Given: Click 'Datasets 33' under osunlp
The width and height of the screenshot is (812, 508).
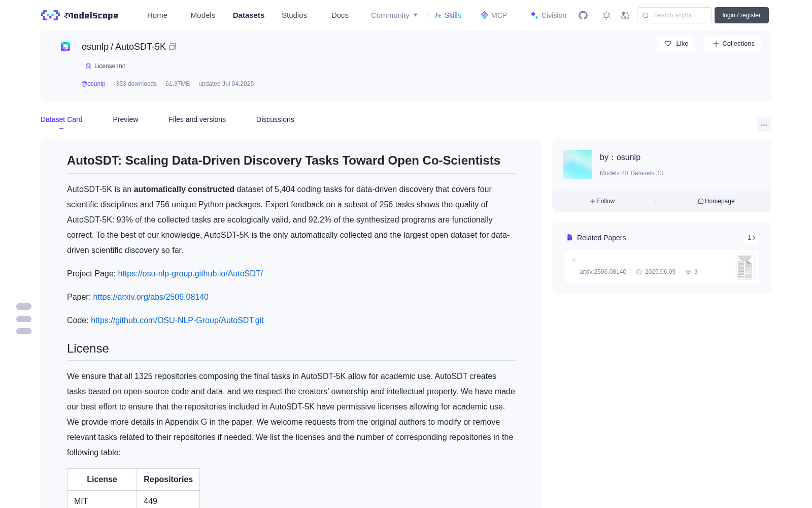Looking at the screenshot, I should point(647,173).
